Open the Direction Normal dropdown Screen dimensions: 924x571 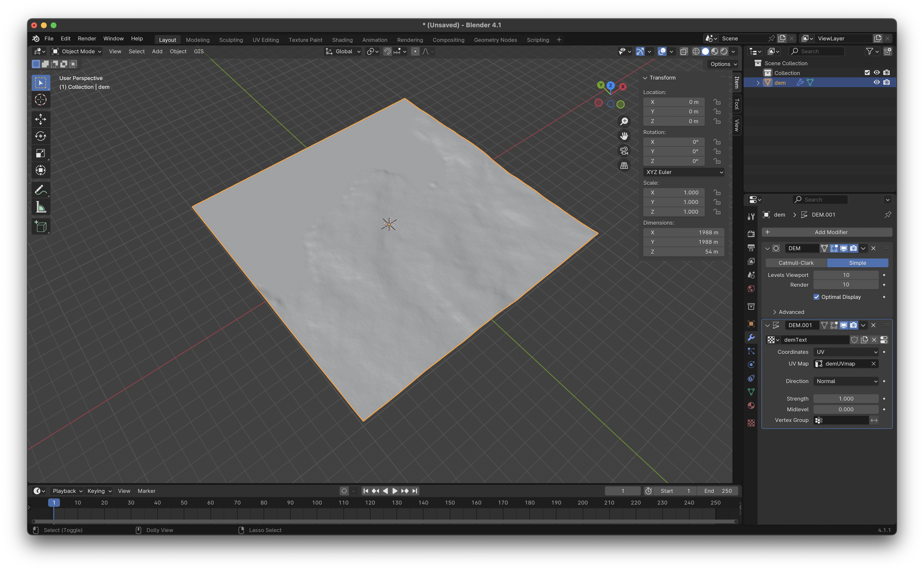(846, 381)
